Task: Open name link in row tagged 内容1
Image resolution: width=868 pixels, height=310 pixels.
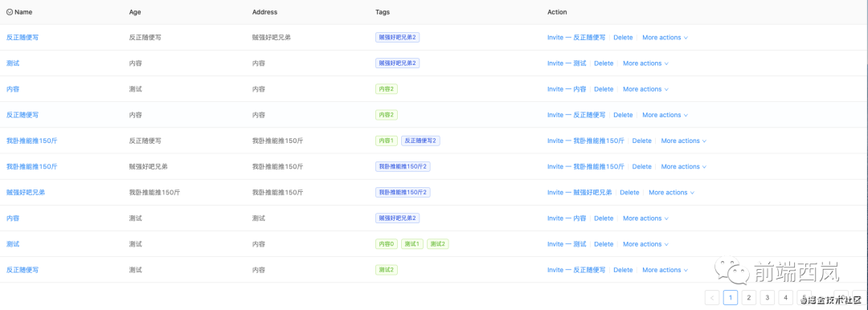Action: [x=31, y=141]
